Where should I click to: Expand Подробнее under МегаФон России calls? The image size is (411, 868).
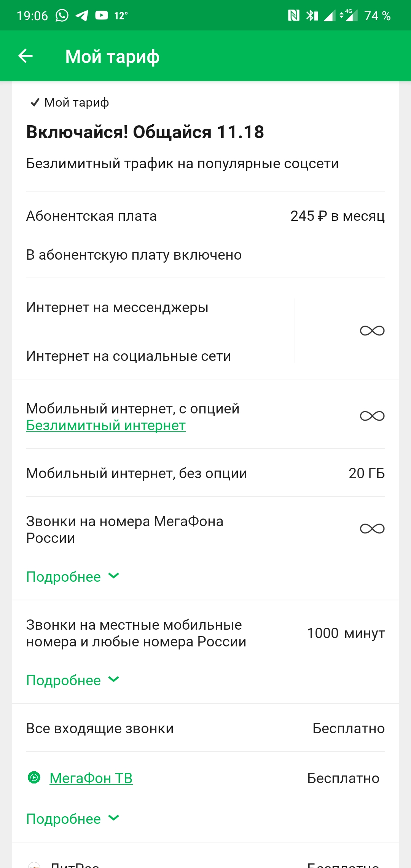coord(72,577)
